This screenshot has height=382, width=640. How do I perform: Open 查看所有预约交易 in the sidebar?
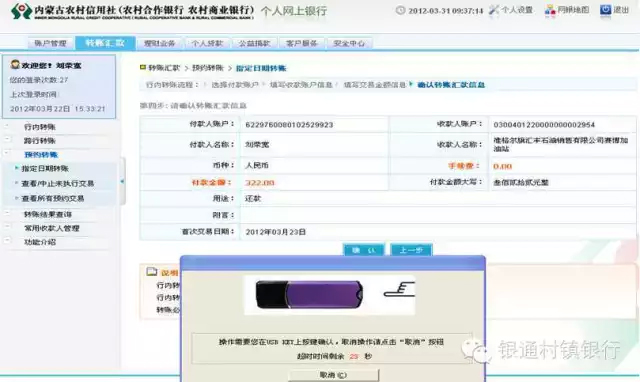pyautogui.click(x=53, y=198)
